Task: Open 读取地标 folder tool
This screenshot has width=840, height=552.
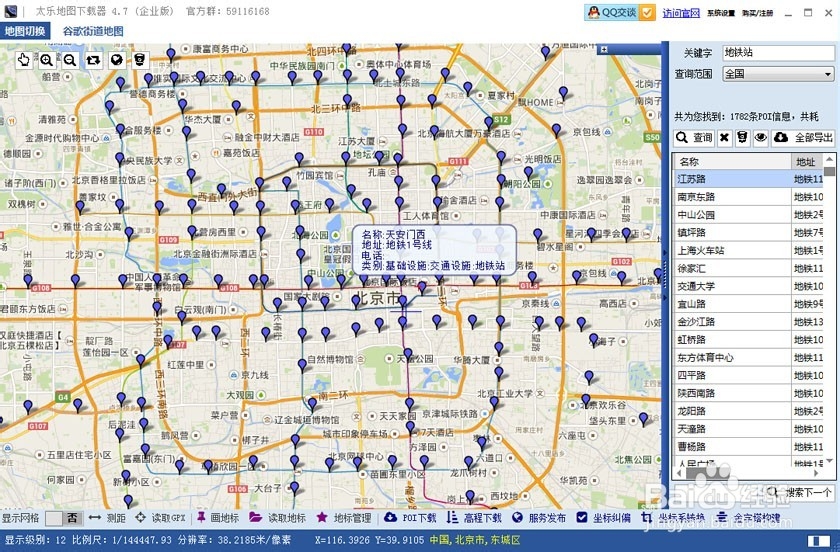Action: [x=278, y=518]
